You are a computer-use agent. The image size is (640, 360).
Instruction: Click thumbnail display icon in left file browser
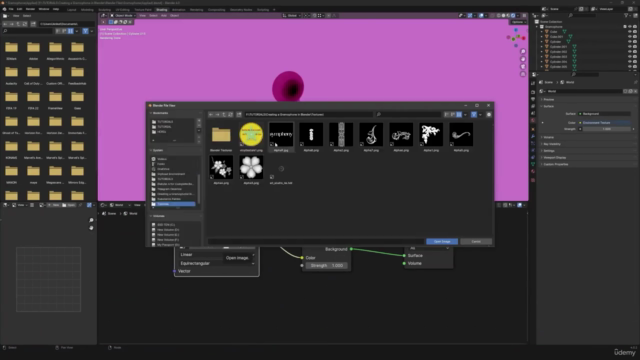(71, 31)
